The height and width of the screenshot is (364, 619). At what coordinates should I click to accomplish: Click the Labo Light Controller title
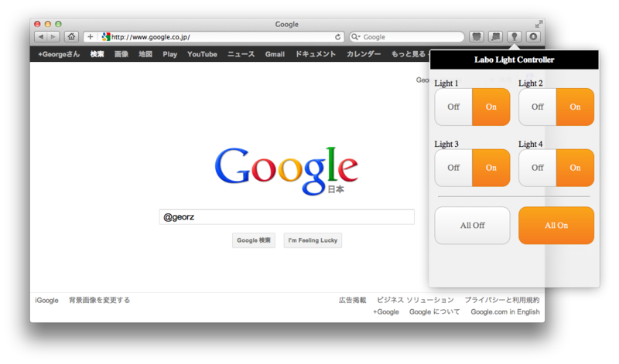click(515, 60)
